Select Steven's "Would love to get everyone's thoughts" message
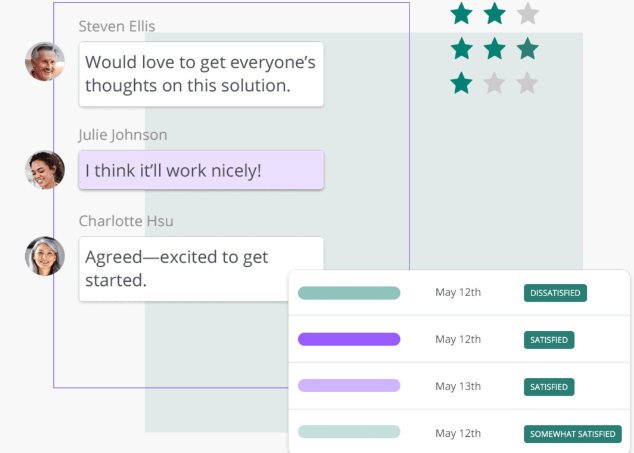The width and height of the screenshot is (634, 453). 201,74
